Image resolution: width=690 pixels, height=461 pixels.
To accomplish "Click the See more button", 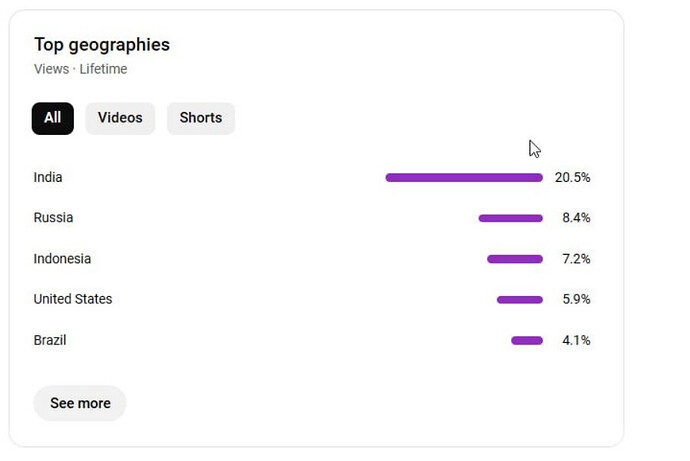I will (80, 403).
